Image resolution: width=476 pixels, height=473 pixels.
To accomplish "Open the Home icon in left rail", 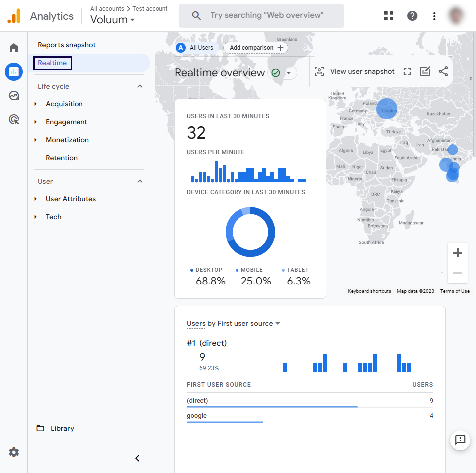I will tap(14, 48).
